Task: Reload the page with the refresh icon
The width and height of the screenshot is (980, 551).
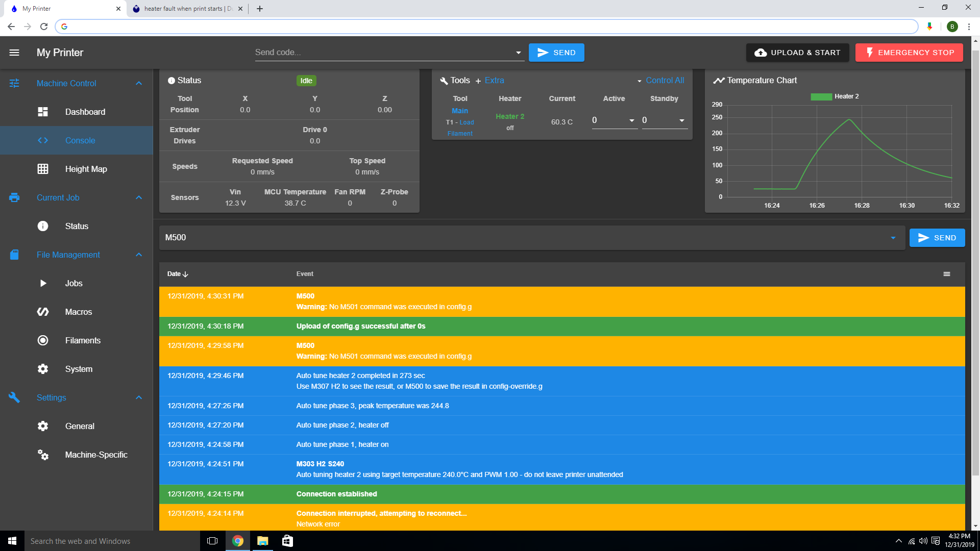Action: pos(44,27)
